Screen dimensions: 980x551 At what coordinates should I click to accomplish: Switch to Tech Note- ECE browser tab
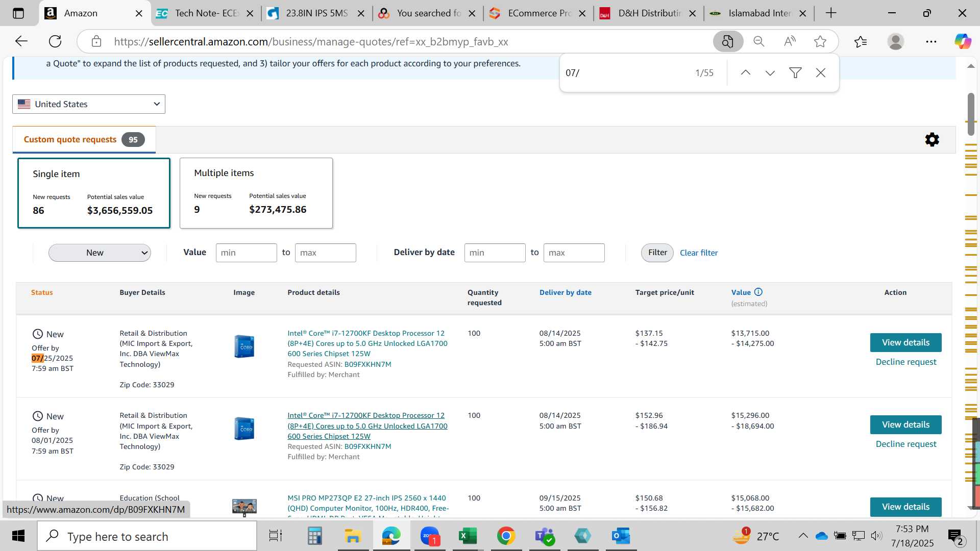click(x=207, y=13)
